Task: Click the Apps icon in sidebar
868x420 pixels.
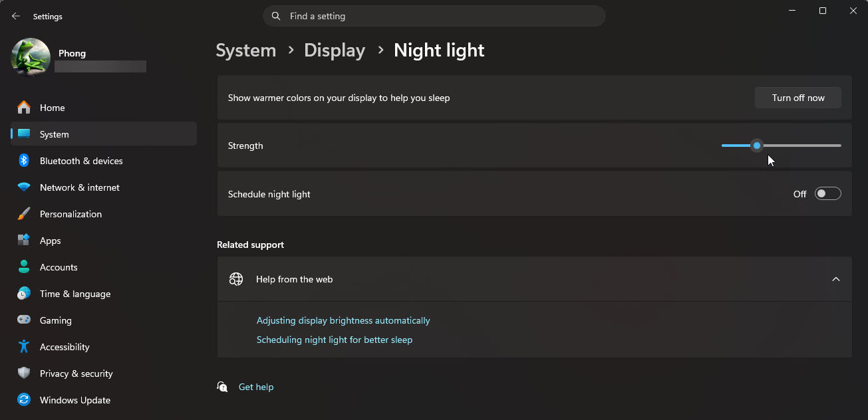Action: 24,241
